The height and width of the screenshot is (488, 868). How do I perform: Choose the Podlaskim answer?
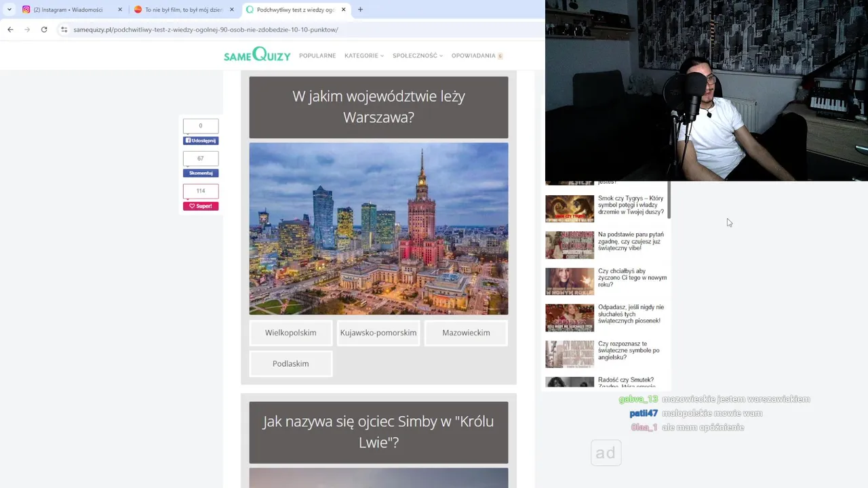click(291, 364)
